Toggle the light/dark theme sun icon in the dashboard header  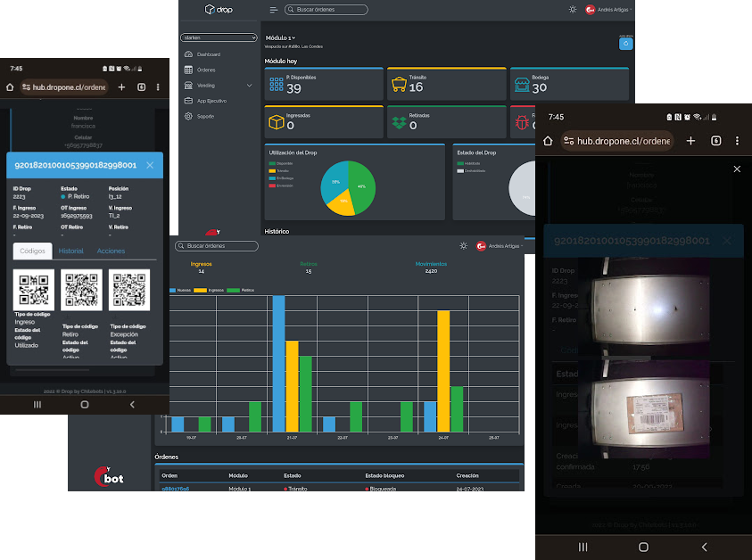click(573, 10)
